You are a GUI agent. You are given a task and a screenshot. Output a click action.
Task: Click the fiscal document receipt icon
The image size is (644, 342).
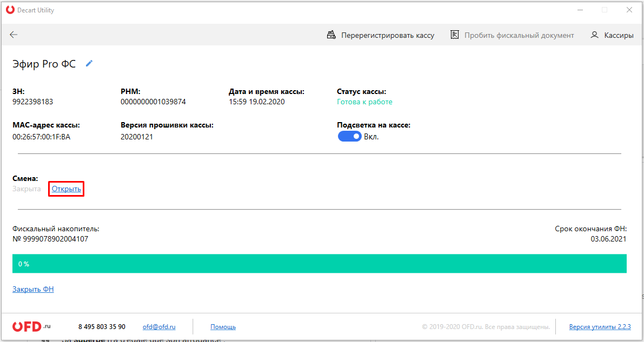tap(454, 35)
